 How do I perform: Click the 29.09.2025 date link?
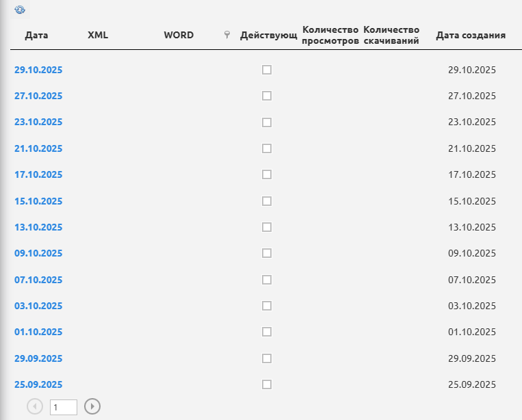click(38, 358)
